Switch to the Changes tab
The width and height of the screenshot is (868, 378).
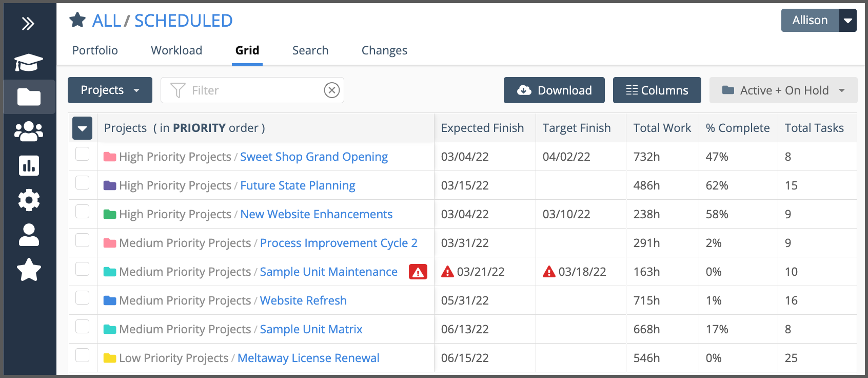coord(384,50)
